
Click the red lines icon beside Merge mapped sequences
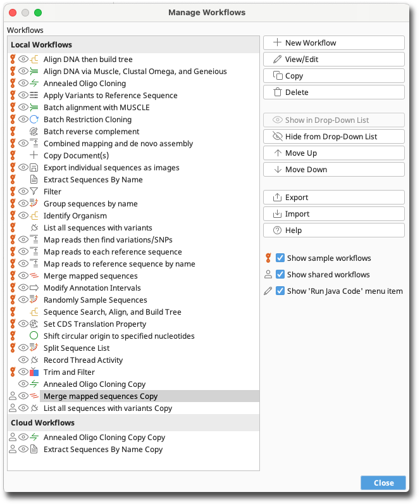tap(34, 276)
